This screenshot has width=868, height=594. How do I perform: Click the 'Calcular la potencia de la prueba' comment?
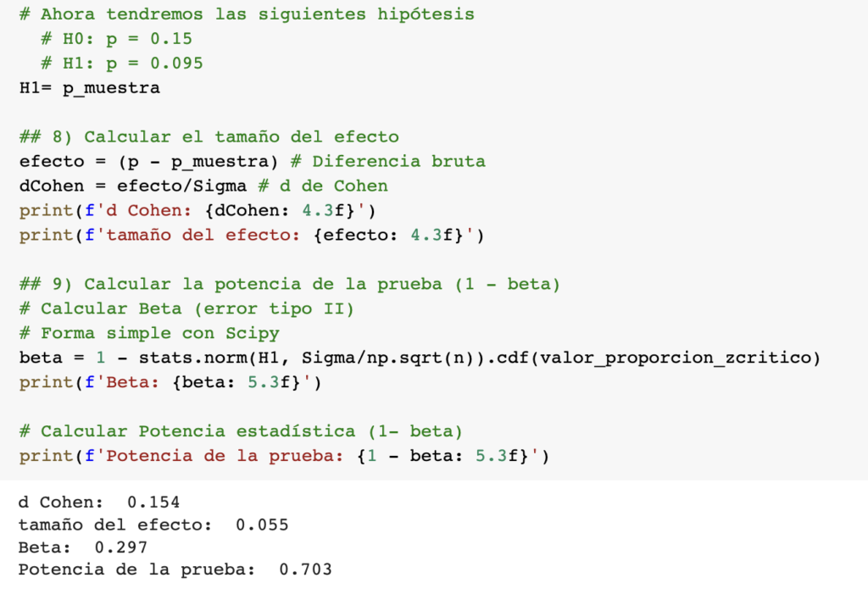[x=290, y=285]
